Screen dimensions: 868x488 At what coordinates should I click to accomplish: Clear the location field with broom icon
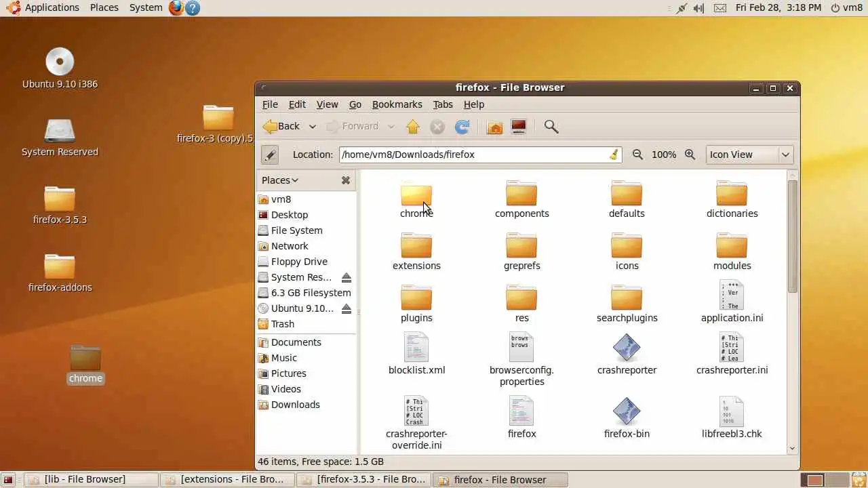(x=614, y=155)
